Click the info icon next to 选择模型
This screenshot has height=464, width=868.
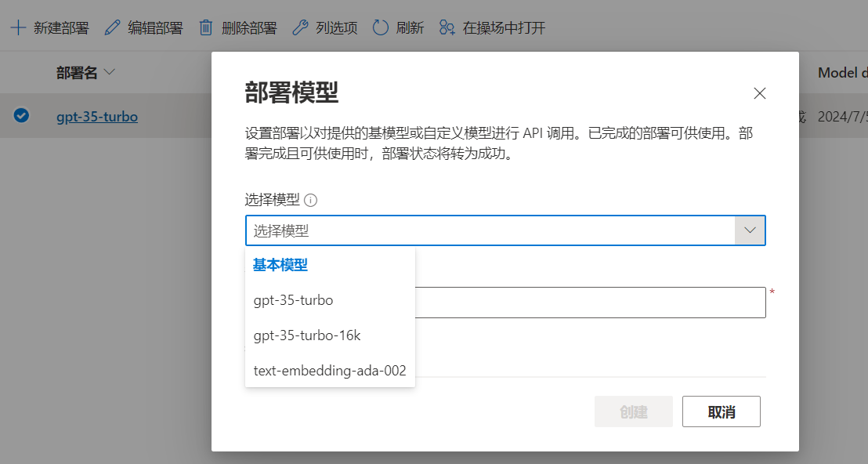[x=311, y=200]
